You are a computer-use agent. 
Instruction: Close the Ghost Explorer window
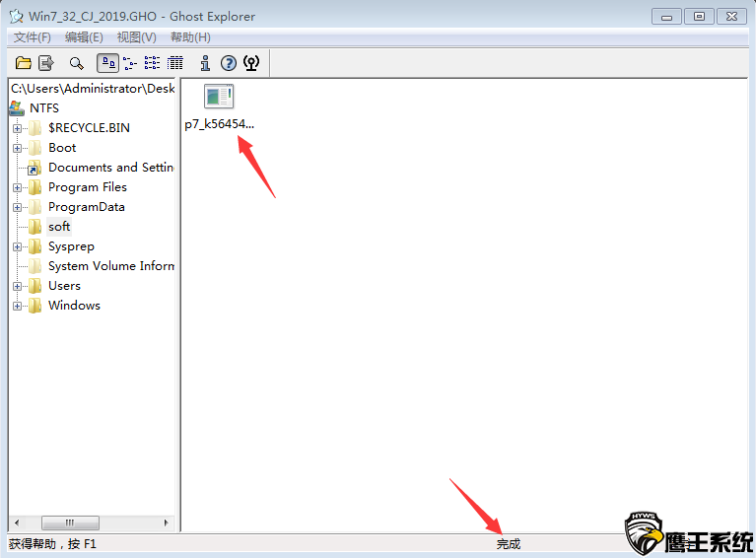point(732,17)
